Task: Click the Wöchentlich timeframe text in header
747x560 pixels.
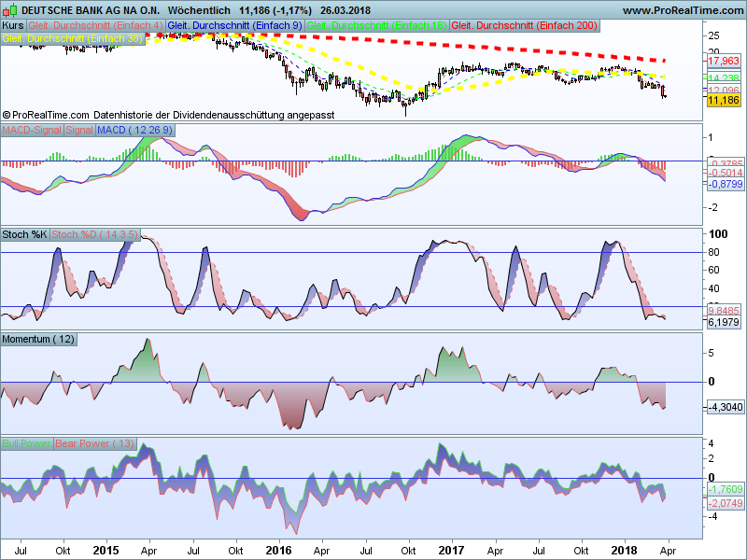Action: tap(199, 10)
